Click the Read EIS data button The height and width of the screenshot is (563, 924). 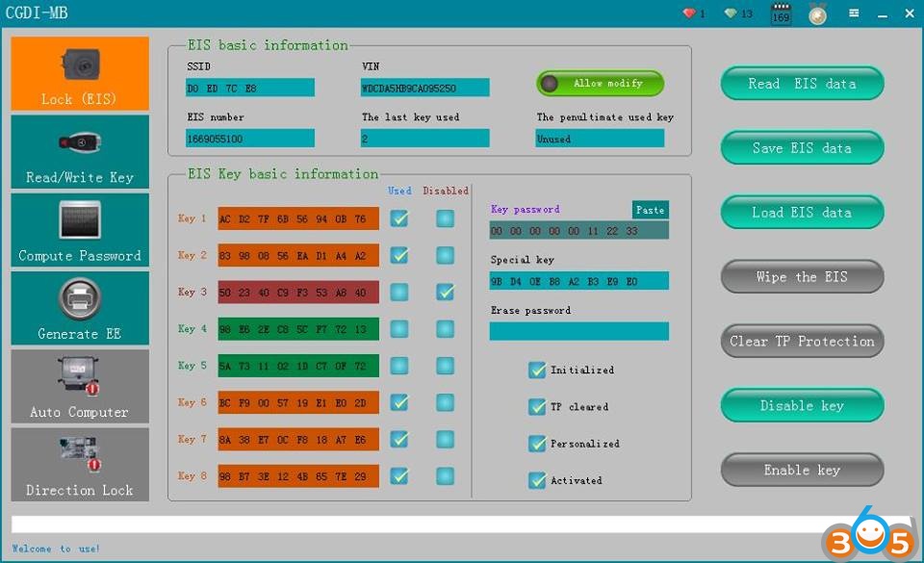(x=802, y=84)
